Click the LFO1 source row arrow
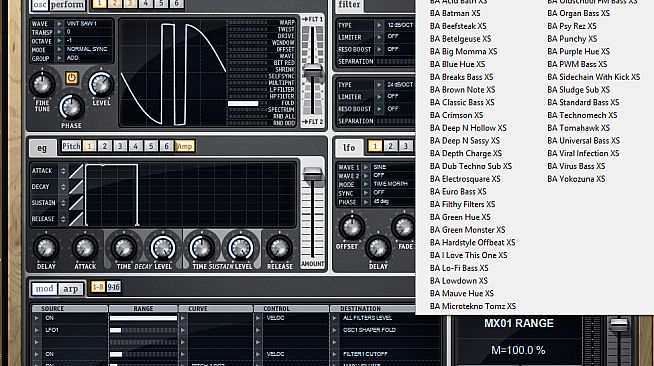The height and width of the screenshot is (366, 654). tap(37, 330)
